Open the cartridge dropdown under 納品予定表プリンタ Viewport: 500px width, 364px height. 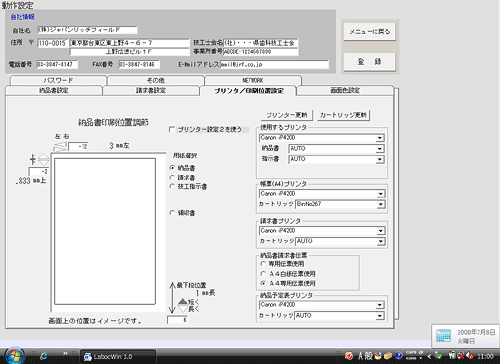coord(380,316)
